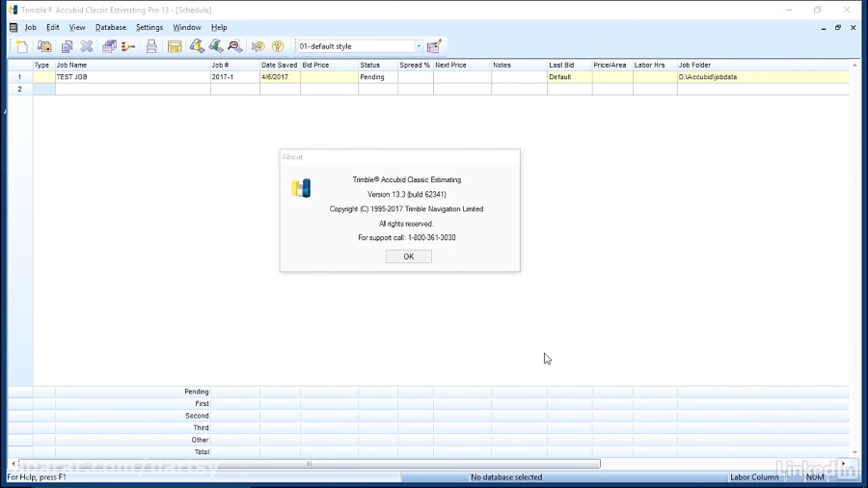Select row 2 header in the schedule

(x=19, y=89)
